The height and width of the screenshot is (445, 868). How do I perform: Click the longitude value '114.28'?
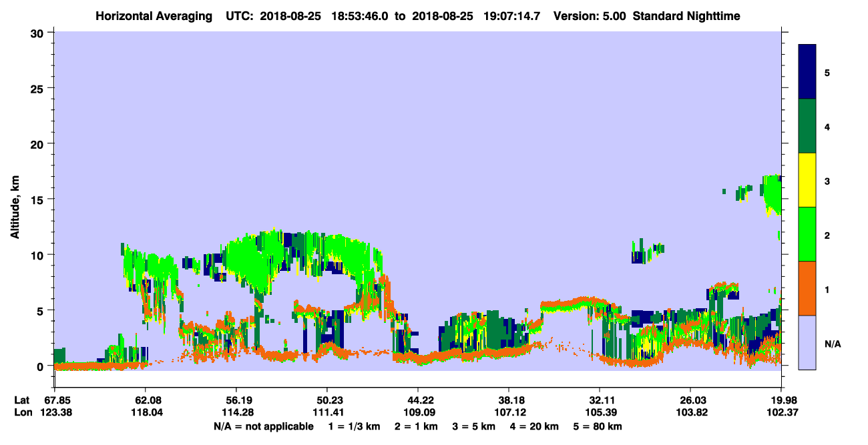pos(237,412)
